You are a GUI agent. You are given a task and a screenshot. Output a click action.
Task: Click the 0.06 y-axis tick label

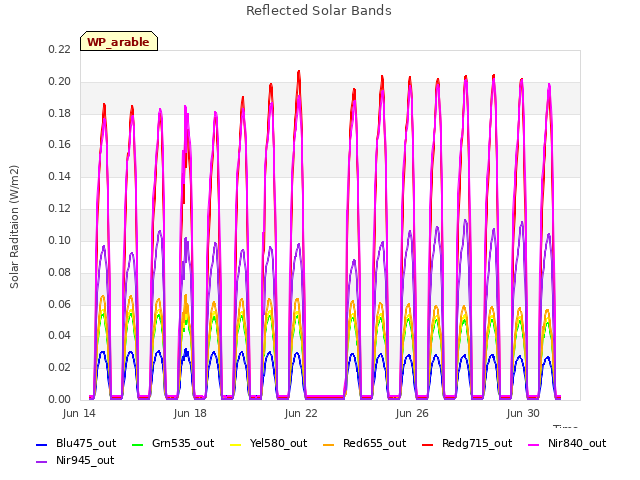(59, 304)
